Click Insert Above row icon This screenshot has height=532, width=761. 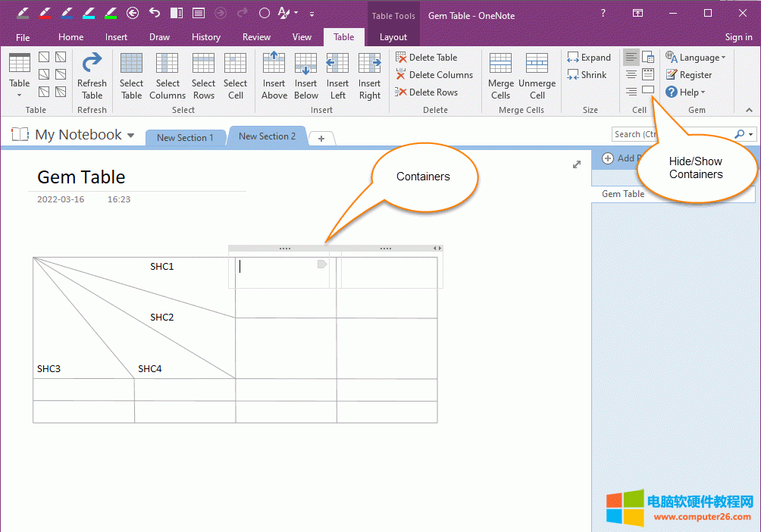[274, 76]
